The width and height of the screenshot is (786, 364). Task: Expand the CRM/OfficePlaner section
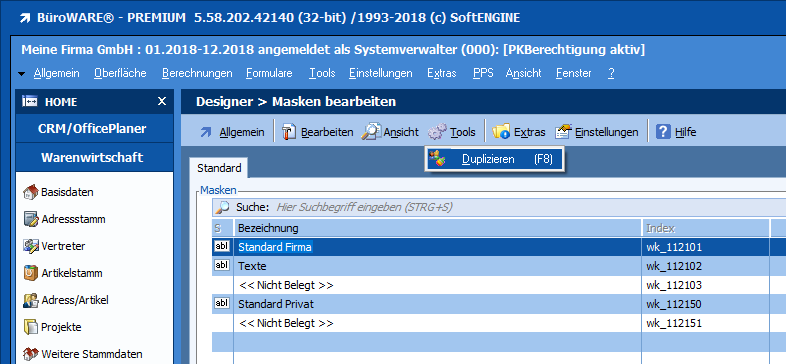(x=94, y=129)
